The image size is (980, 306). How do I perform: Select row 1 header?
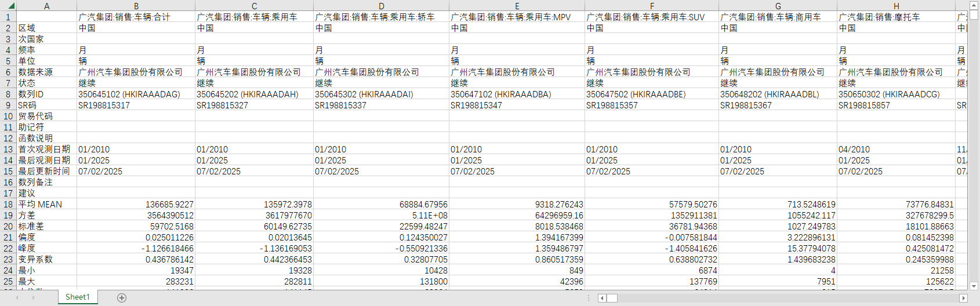[x=8, y=17]
